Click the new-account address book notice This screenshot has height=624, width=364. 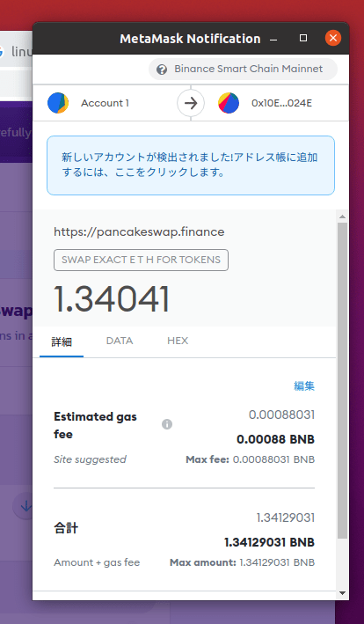(x=191, y=165)
